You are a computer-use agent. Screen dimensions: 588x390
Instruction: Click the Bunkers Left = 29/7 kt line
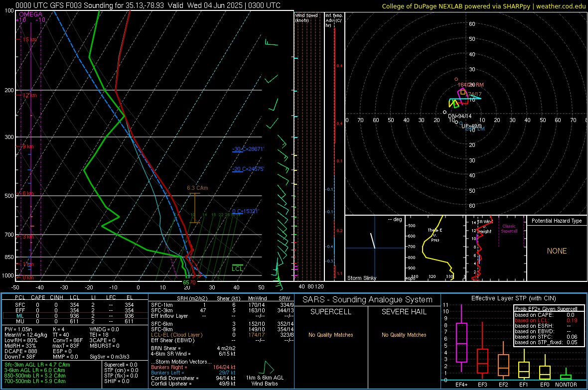coord(193,373)
